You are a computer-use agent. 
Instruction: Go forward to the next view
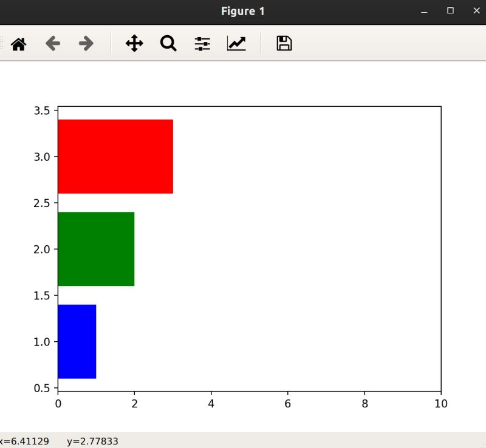pyautogui.click(x=87, y=43)
